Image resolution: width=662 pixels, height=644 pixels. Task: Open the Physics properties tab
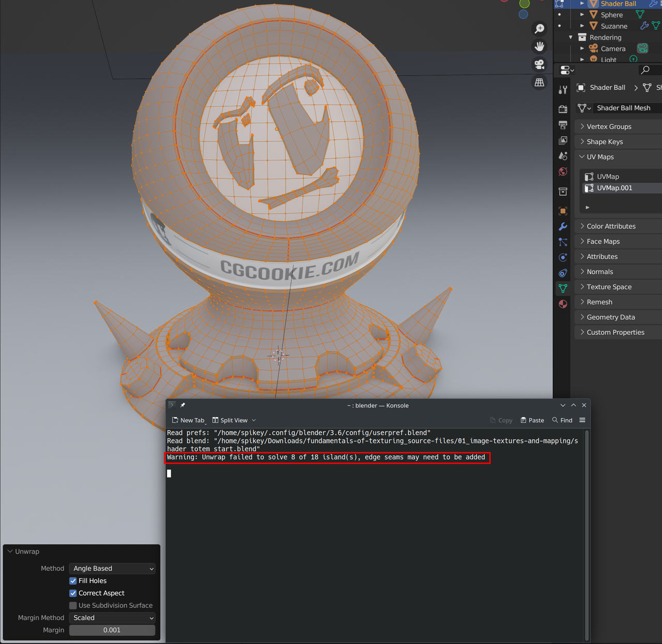(x=563, y=257)
